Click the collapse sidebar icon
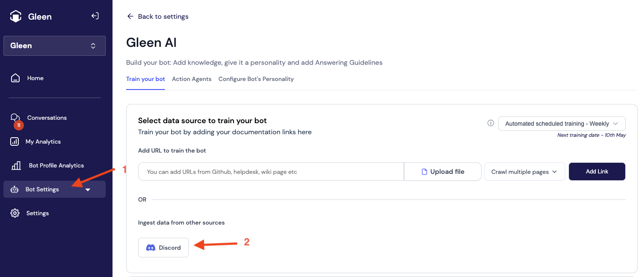This screenshot has height=277, width=644. coord(95,16)
